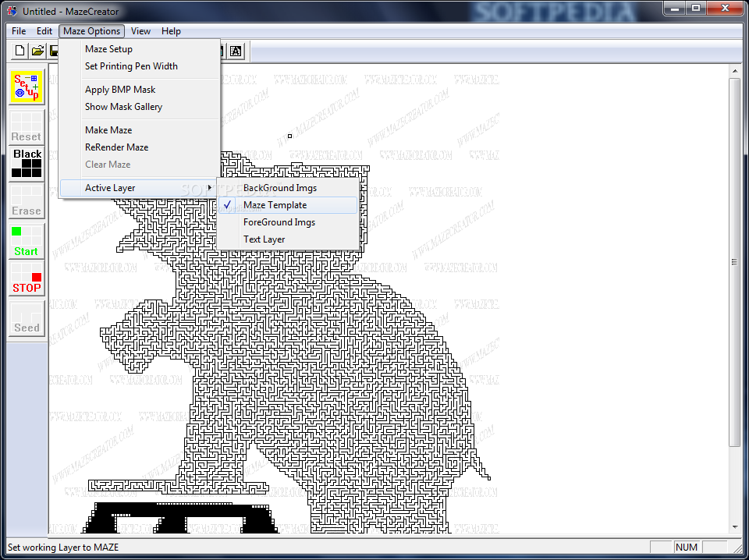Click the vertical scrollbar up arrow
The width and height of the screenshot is (749, 560).
click(x=735, y=71)
